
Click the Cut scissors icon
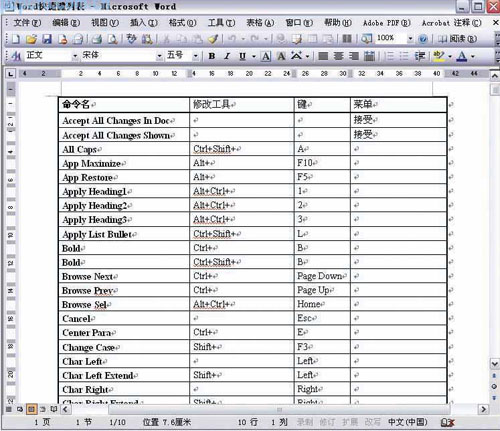(166, 39)
